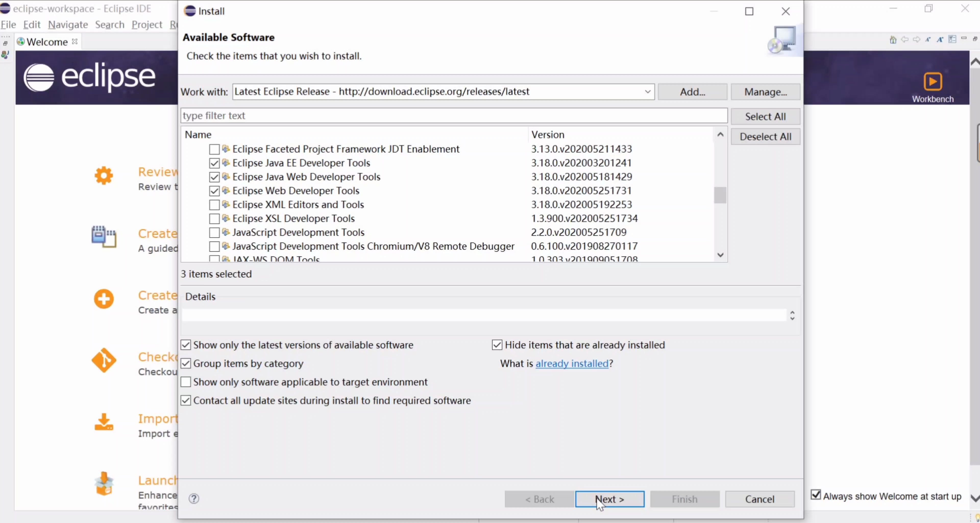Restore the Welcome view panel
The image size is (980, 523).
pyautogui.click(x=975, y=39)
